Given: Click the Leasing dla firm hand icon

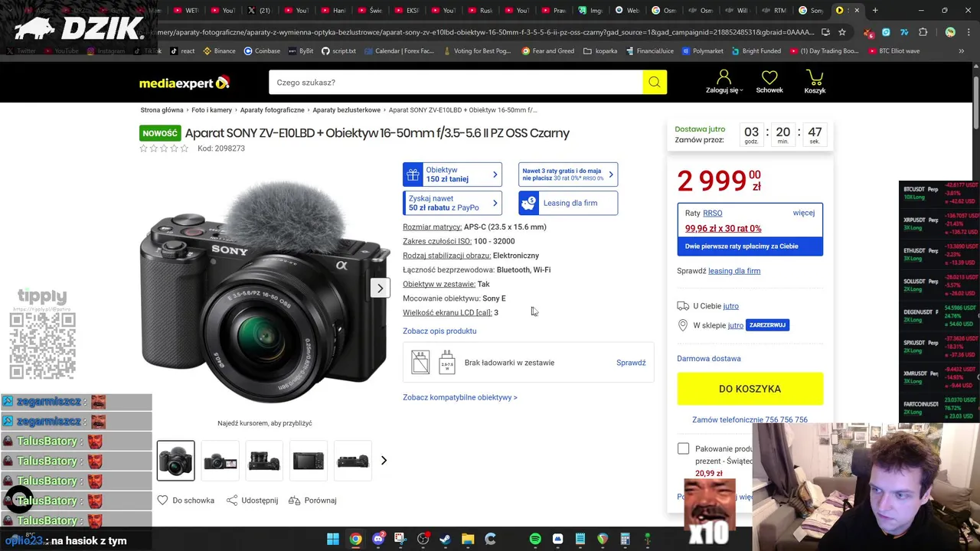Looking at the screenshot, I should click(528, 203).
